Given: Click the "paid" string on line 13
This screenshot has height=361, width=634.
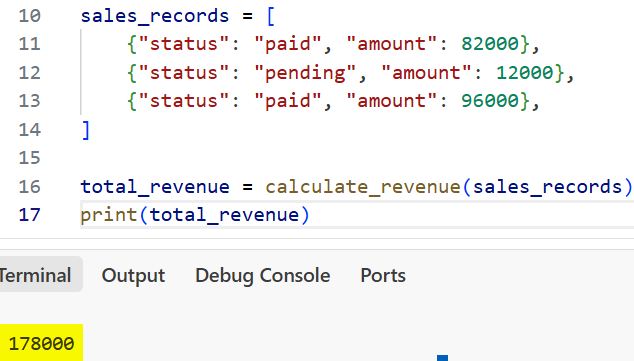Looking at the screenshot, I should click(x=287, y=101).
